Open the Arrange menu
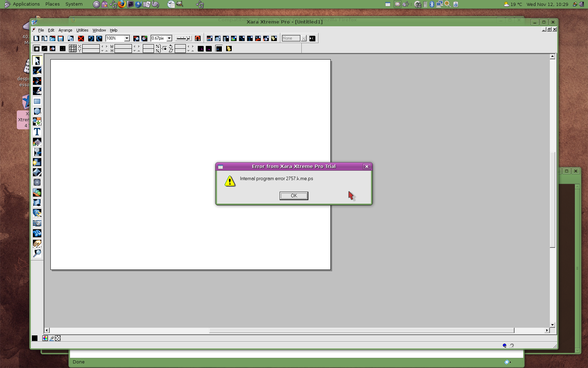The image size is (588, 368). coord(65,30)
